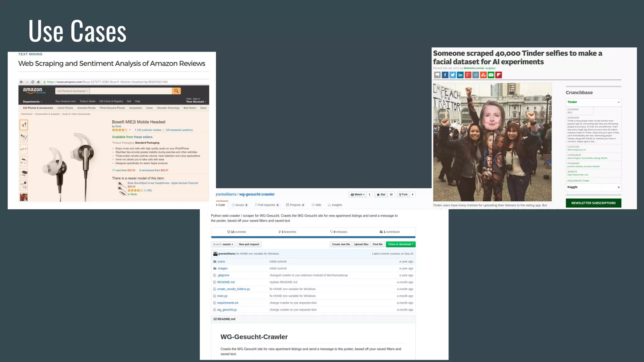644x362 pixels.
Task: Share the article by email icon
Action: pos(491,75)
